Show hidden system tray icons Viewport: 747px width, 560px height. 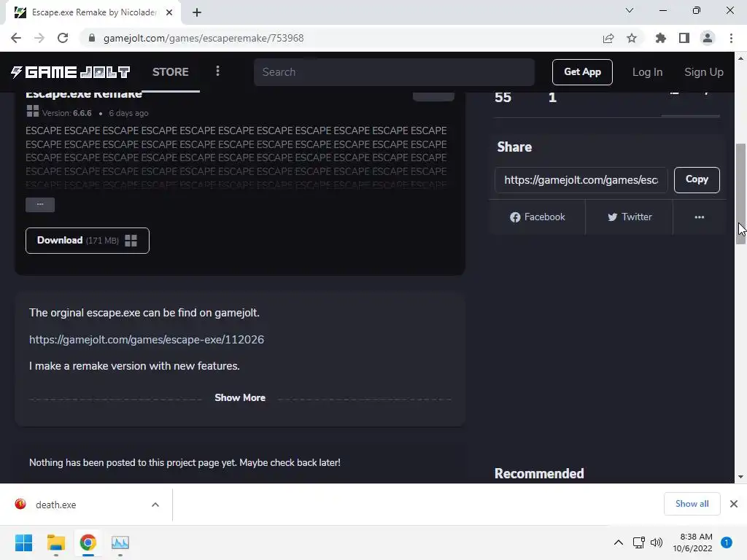(x=619, y=542)
